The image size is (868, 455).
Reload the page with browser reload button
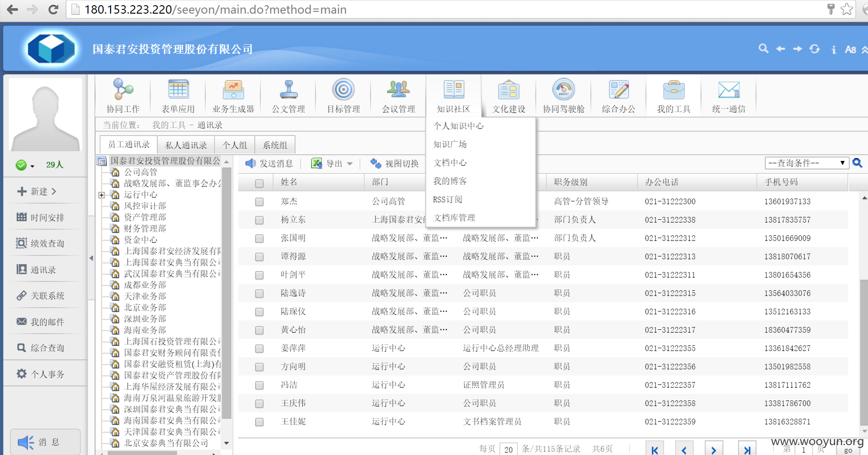(53, 9)
